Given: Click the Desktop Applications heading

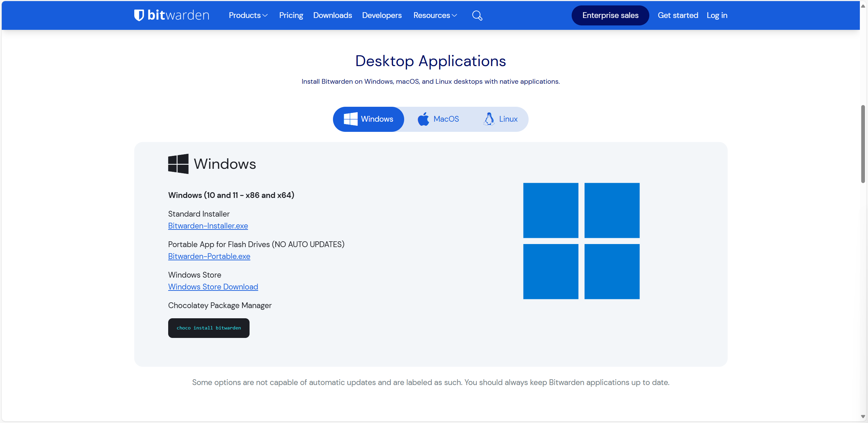Looking at the screenshot, I should click(431, 61).
